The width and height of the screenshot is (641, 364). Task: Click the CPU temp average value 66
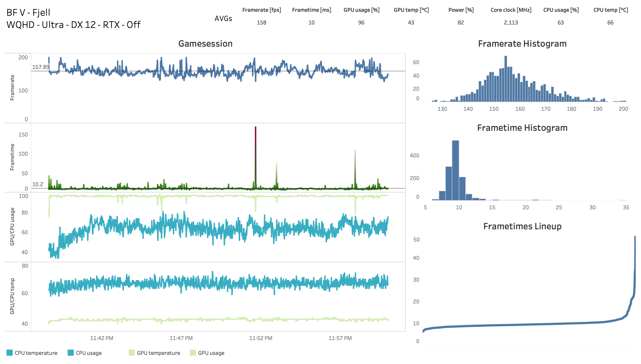(610, 22)
